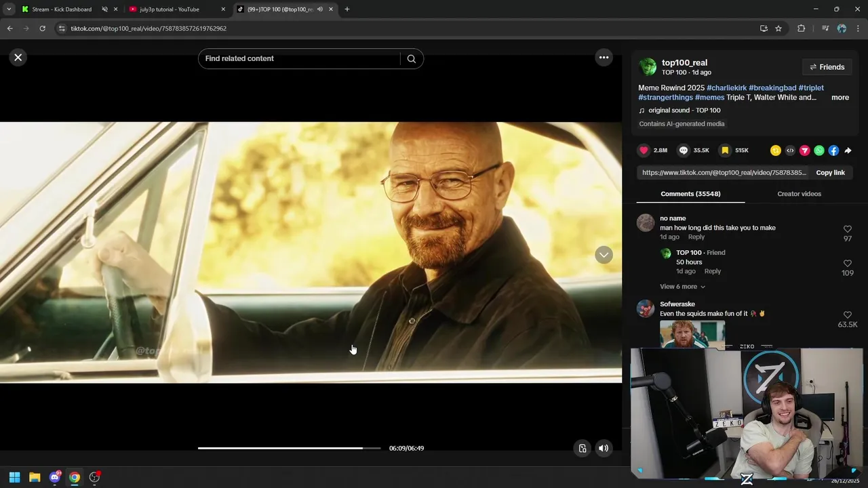This screenshot has width=868, height=488.
Task: Close the july3p tutorial YouTube tab
Action: pos(223,9)
